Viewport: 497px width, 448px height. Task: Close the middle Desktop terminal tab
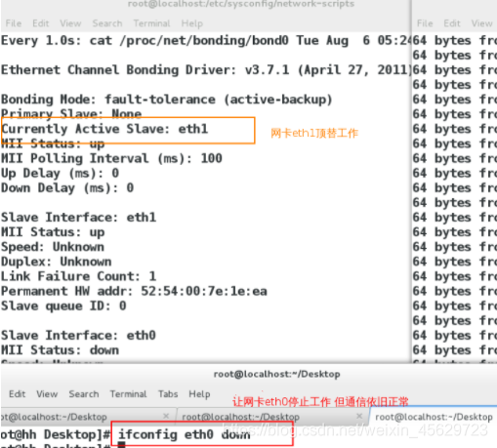(x=359, y=416)
